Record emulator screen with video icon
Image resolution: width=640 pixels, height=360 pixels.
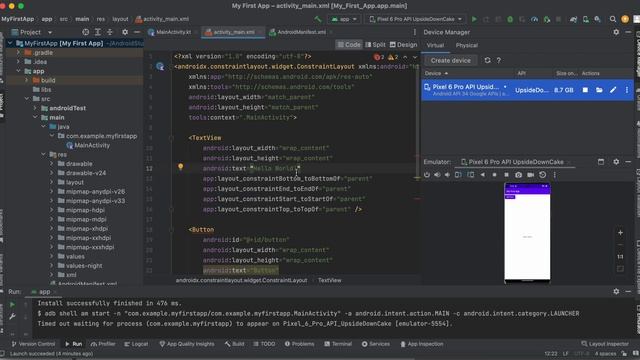click(530, 175)
